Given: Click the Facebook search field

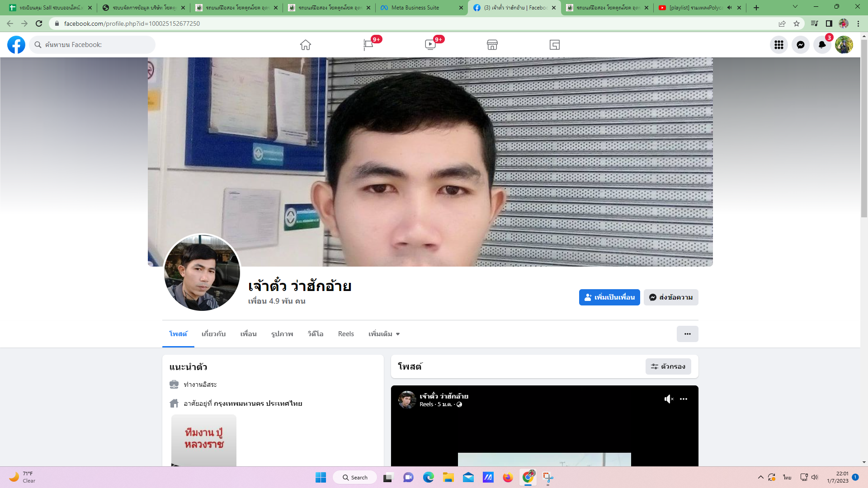Looking at the screenshot, I should point(95,45).
